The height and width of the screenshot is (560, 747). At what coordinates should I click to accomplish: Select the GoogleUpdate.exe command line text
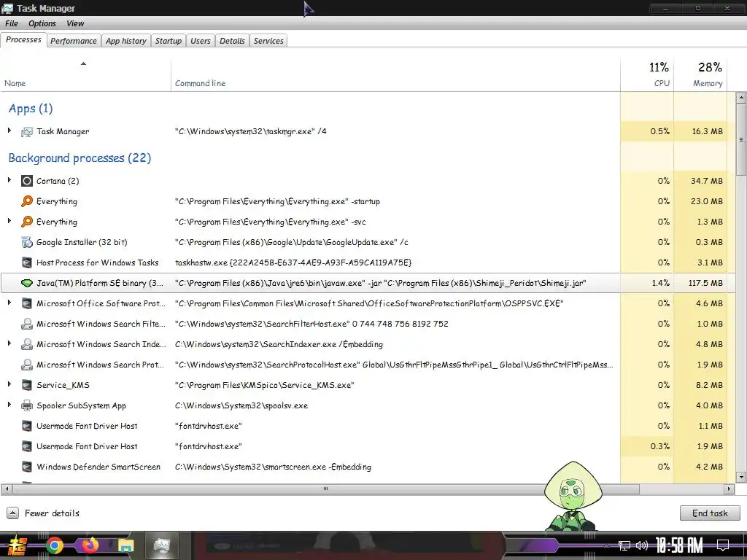click(x=292, y=242)
